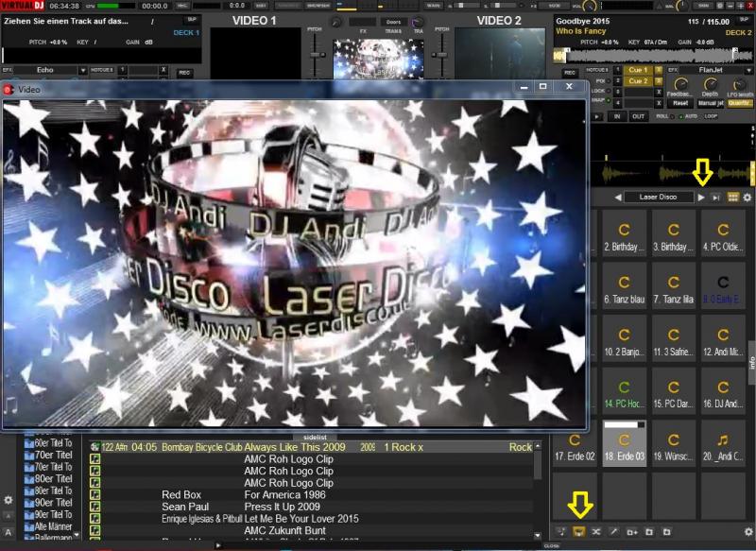Viewport: 756px width, 551px height.
Task: Open the sampler bank options gear icon
Action: click(x=747, y=198)
